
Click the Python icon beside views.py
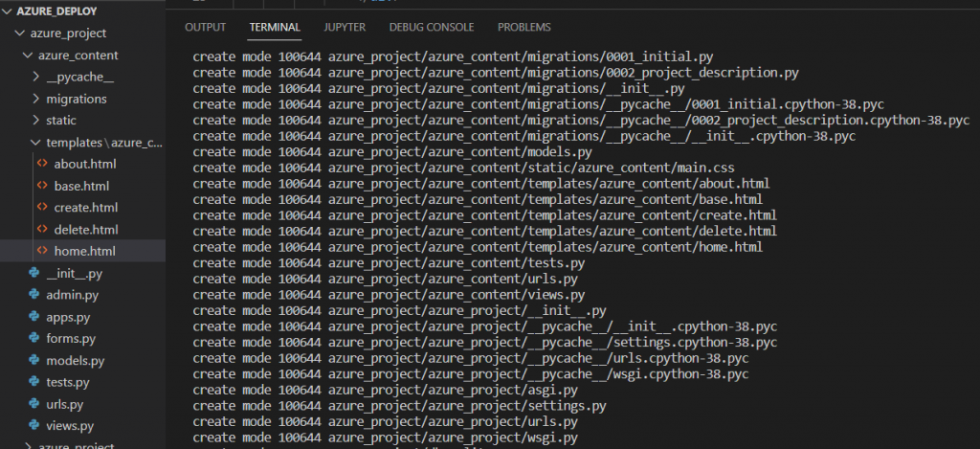34,426
